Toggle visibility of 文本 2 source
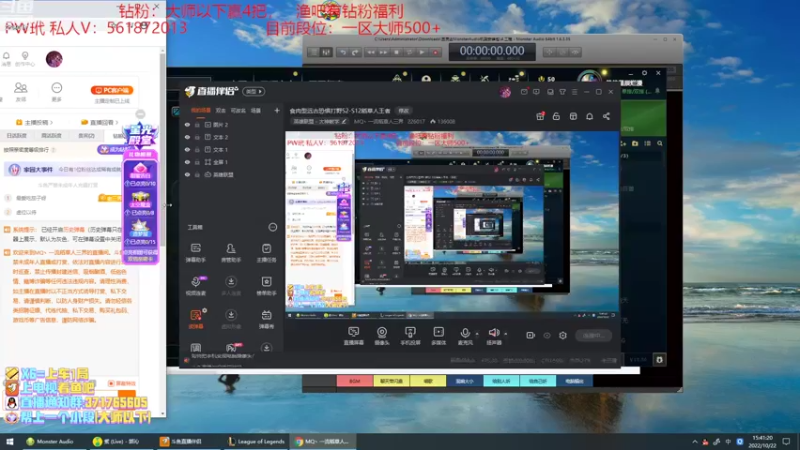Image resolution: width=800 pixels, height=450 pixels. [187, 137]
